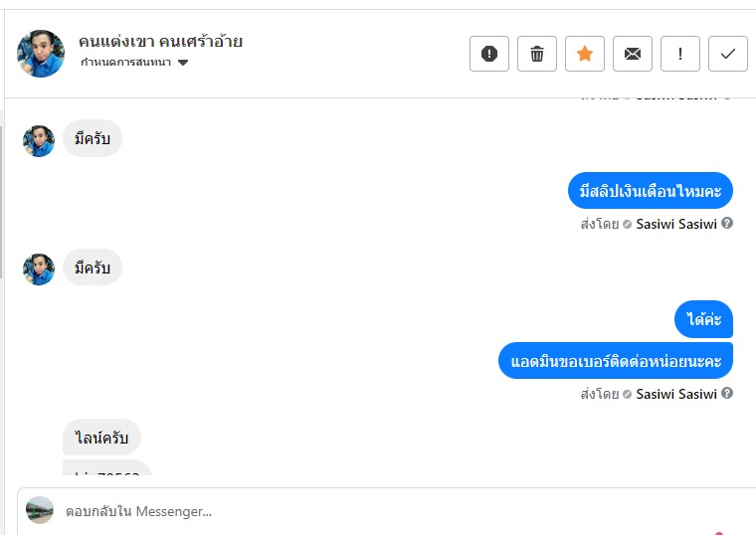Click the page avatar beside reply box
756x535 pixels.
(x=40, y=510)
